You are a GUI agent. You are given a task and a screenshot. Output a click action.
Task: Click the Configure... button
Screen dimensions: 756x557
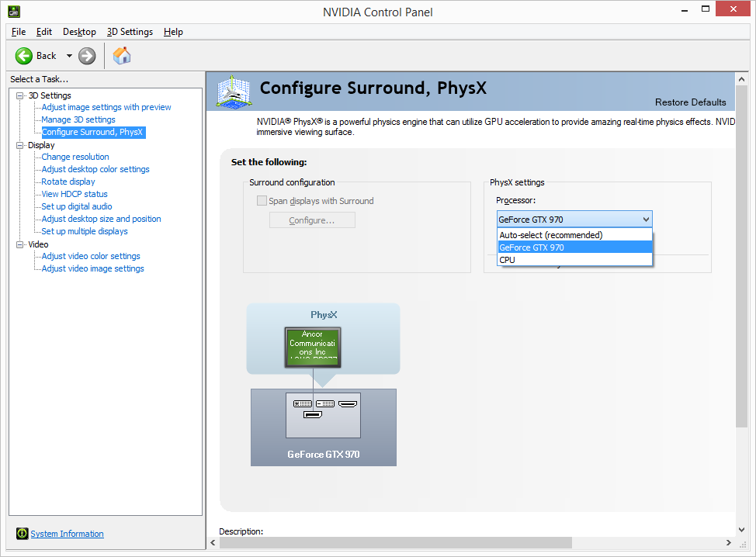pyautogui.click(x=312, y=220)
